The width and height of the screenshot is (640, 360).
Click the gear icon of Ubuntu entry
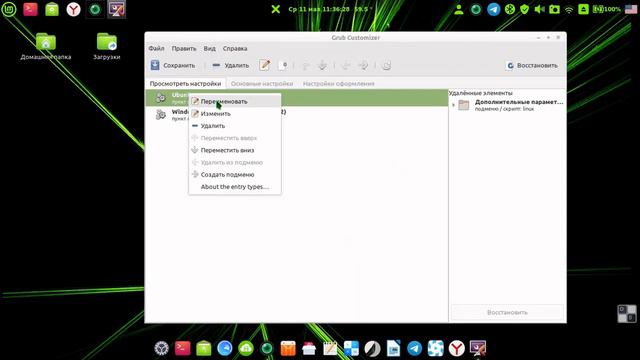click(161, 97)
